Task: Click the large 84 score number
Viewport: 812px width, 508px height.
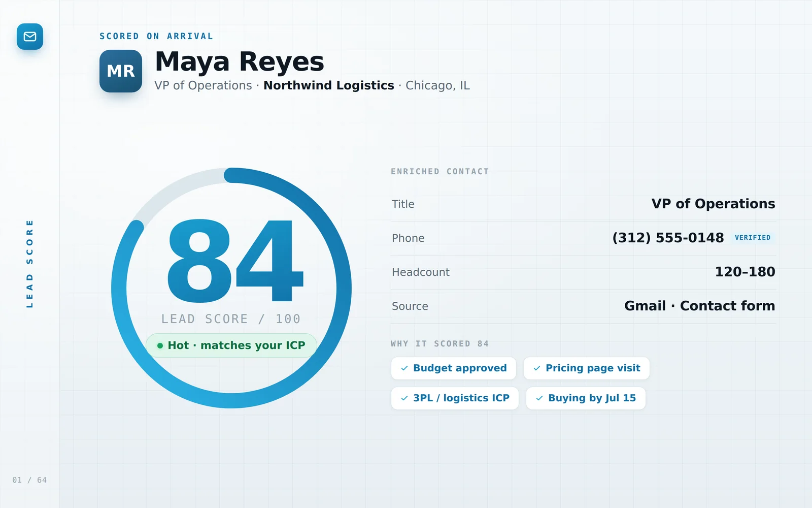Action: 235,261
